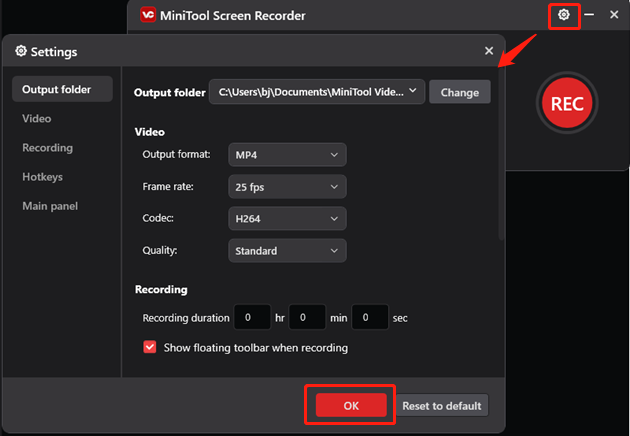Click Change to pick another output folder
This screenshot has height=436, width=630.
pyautogui.click(x=460, y=92)
